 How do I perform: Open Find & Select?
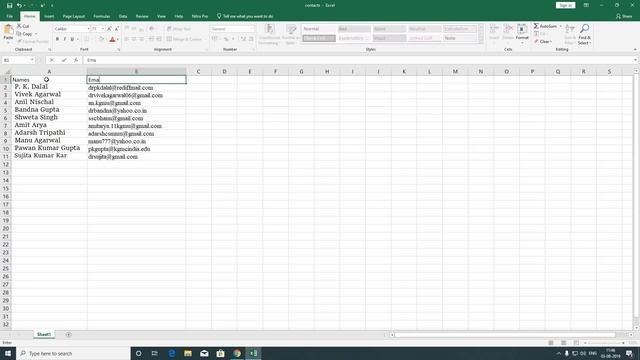(x=584, y=34)
